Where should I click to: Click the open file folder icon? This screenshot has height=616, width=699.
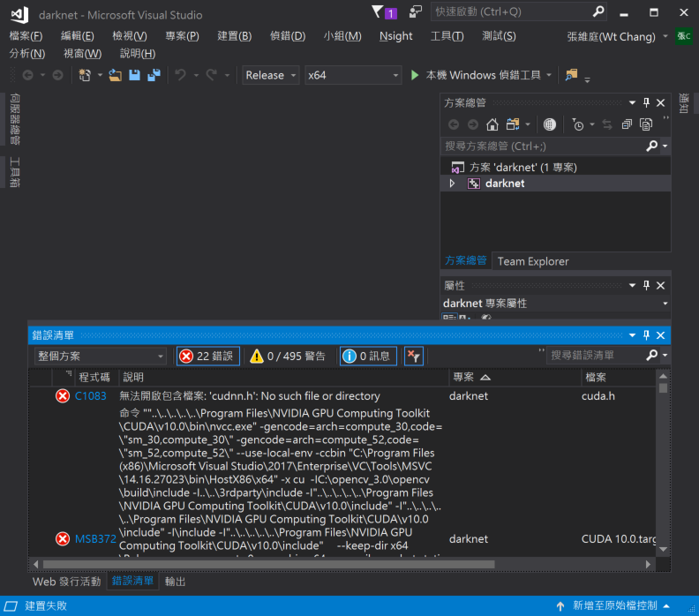tap(115, 75)
